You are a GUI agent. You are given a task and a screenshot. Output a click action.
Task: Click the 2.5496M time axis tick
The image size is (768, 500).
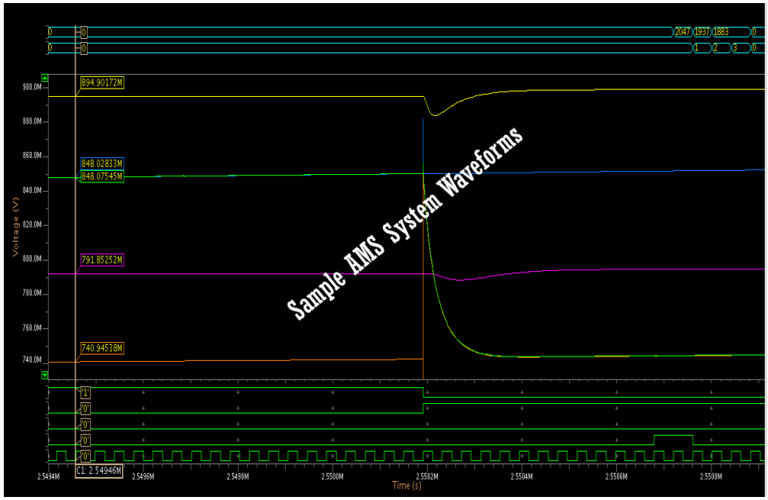click(143, 476)
